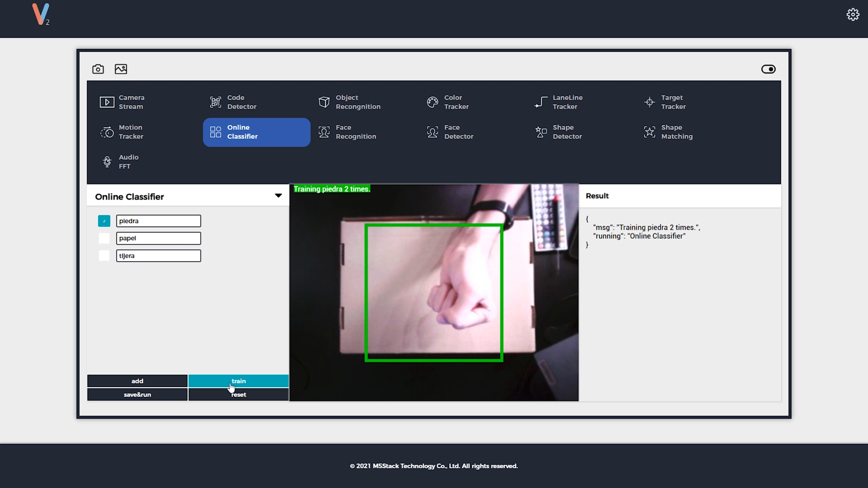This screenshot has height=488, width=868.
Task: Toggle the switch at panel top right
Action: coord(768,69)
